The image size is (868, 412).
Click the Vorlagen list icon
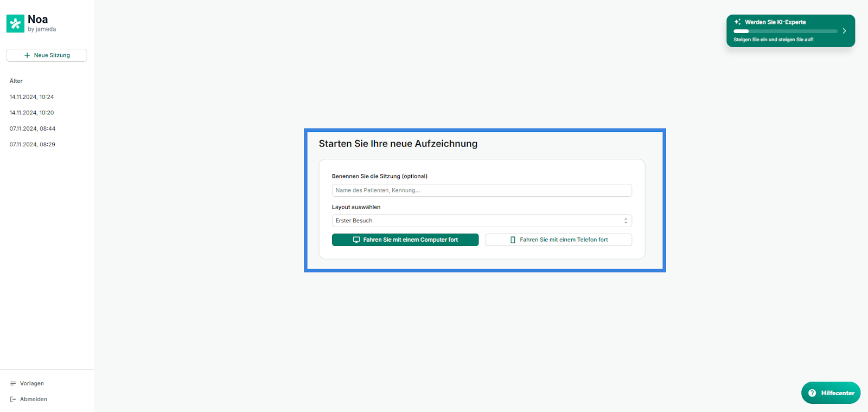coord(13,383)
